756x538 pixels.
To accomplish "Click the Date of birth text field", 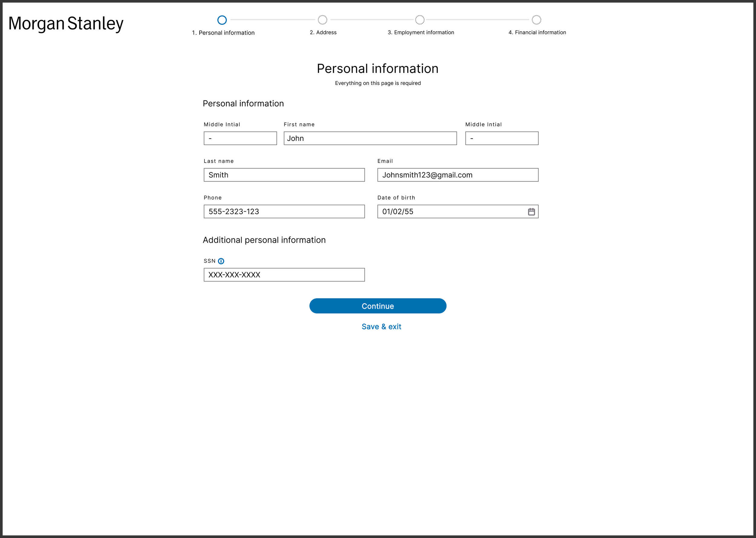I will 451,212.
